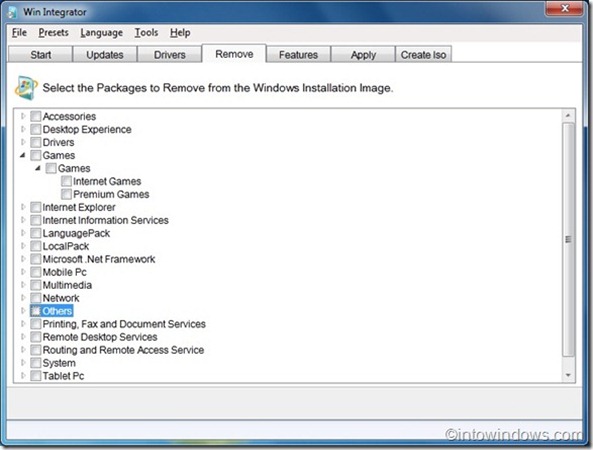Image resolution: width=593 pixels, height=450 pixels.
Task: Expand the Mobile Pc node
Action: point(23,272)
